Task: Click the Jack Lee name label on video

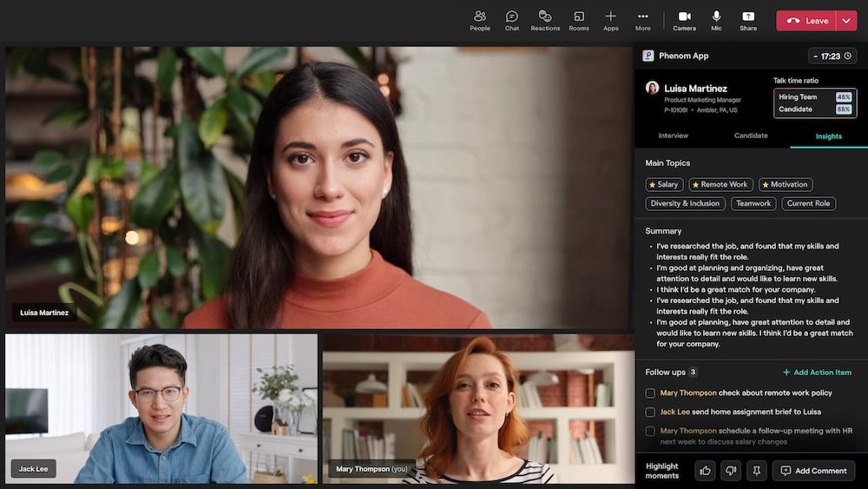Action: point(33,469)
